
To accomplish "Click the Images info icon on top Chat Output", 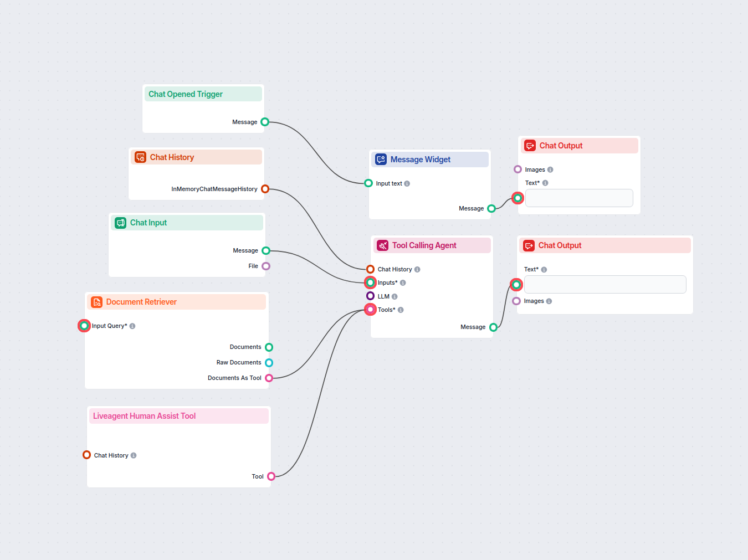I will 550,169.
